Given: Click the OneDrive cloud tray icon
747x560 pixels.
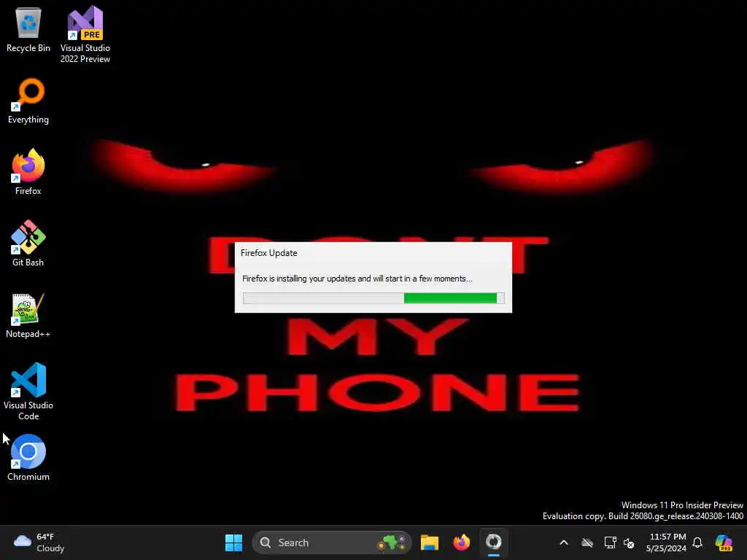Looking at the screenshot, I should pos(587,542).
